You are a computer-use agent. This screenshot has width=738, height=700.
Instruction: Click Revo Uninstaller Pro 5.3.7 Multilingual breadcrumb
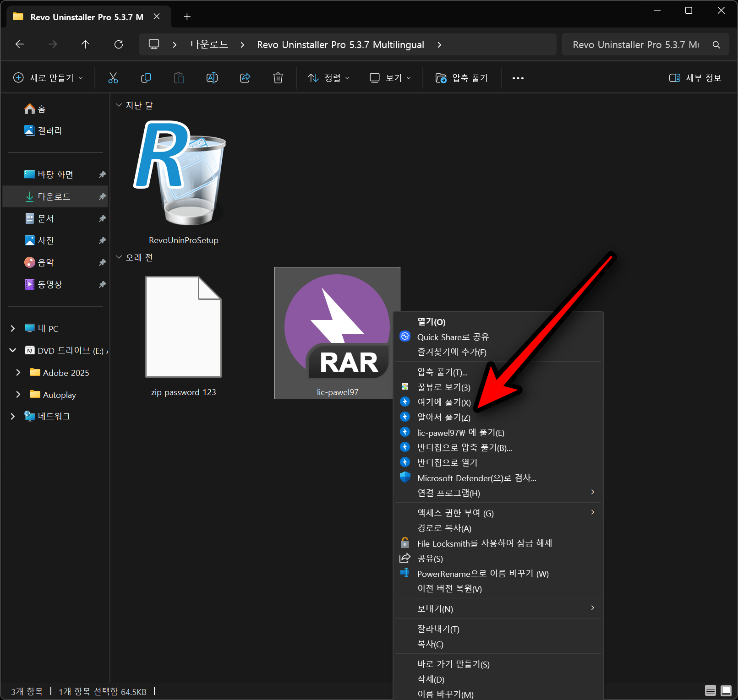tap(340, 44)
